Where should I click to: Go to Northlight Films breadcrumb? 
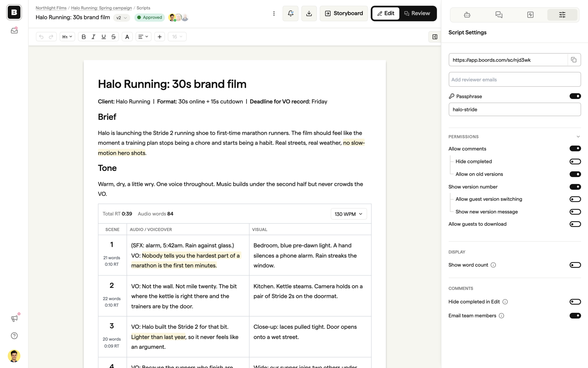click(51, 8)
